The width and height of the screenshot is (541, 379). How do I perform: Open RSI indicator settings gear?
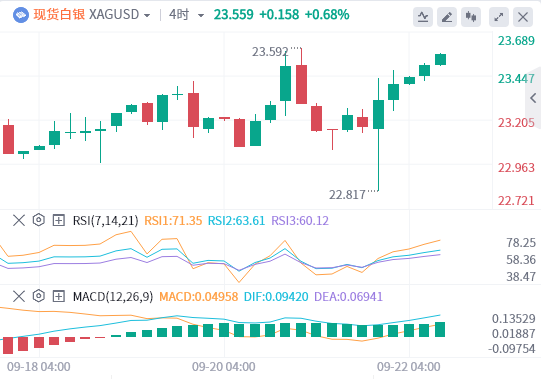39,220
